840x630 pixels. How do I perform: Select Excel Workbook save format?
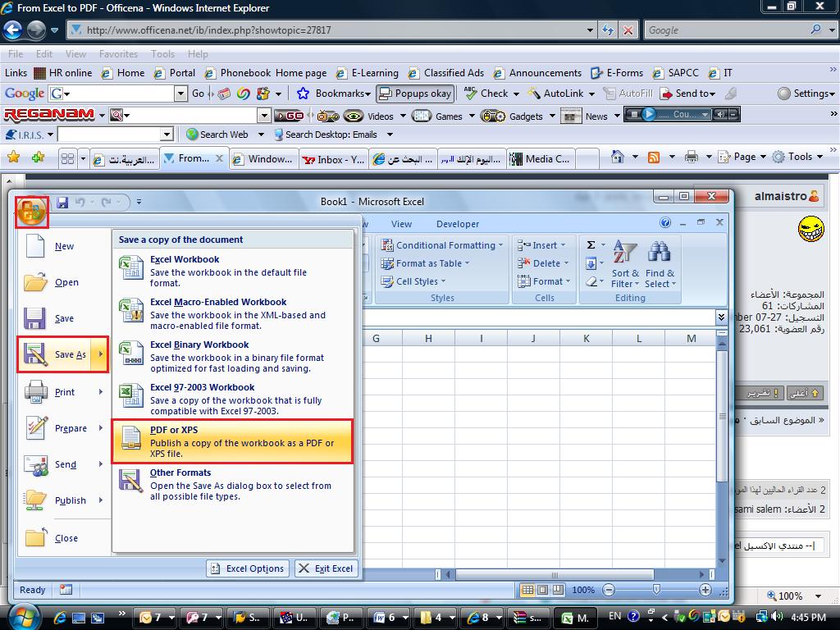pyautogui.click(x=232, y=271)
